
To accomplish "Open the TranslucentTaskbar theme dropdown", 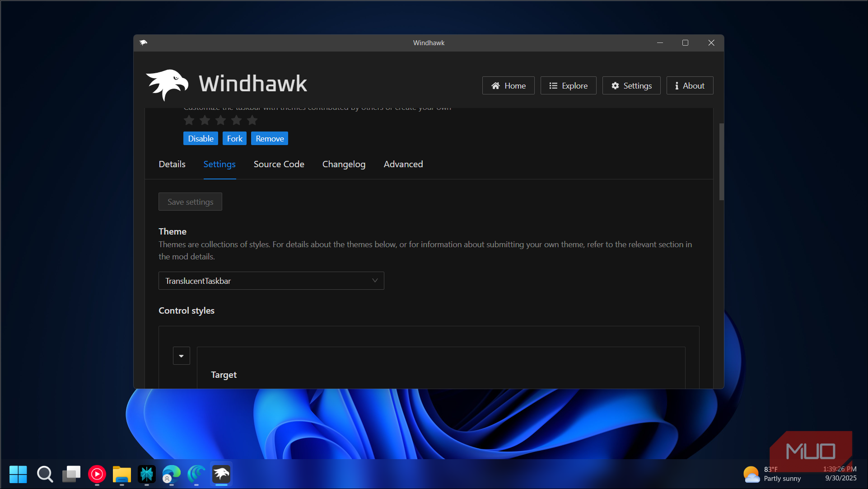I will click(271, 281).
